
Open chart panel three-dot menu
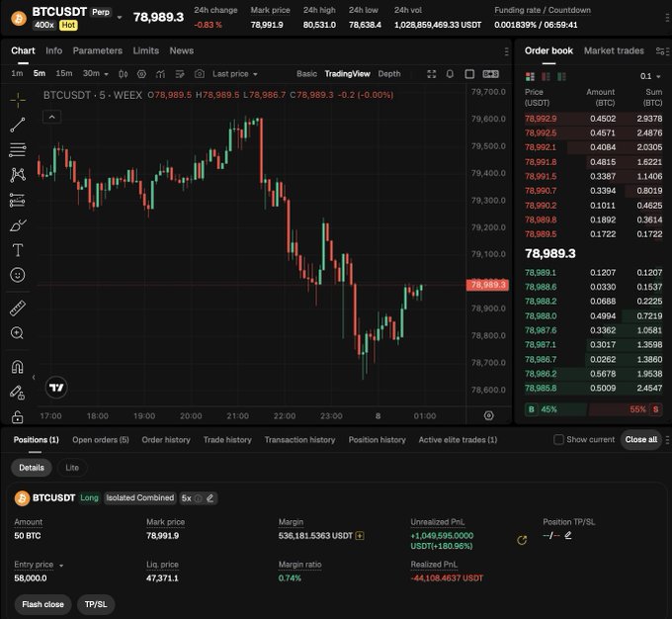(x=507, y=51)
